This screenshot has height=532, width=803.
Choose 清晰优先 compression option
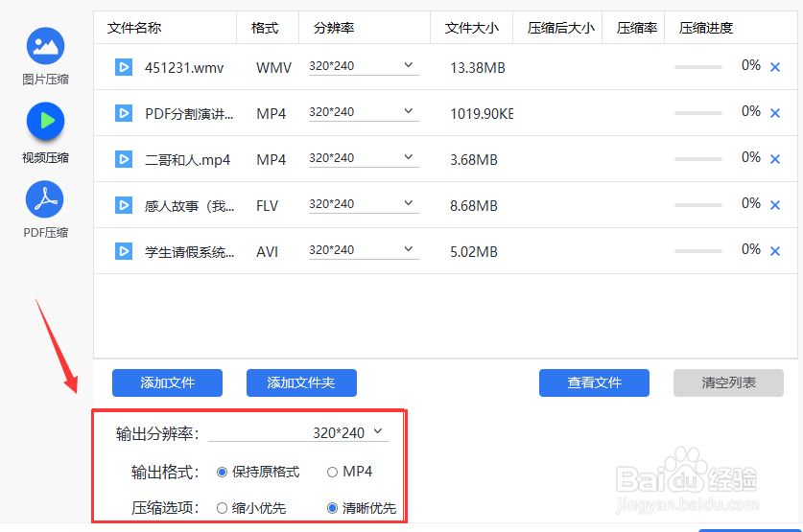point(332,508)
